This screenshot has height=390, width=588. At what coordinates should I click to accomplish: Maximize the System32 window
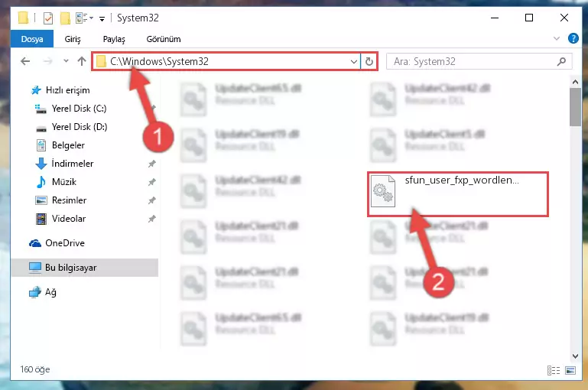click(529, 18)
